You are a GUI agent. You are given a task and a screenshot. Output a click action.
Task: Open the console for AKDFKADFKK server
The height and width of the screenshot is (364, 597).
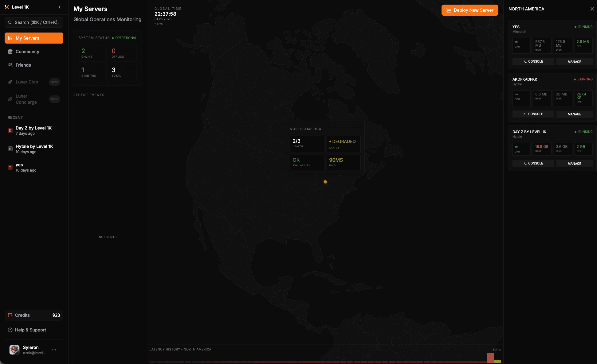click(533, 114)
